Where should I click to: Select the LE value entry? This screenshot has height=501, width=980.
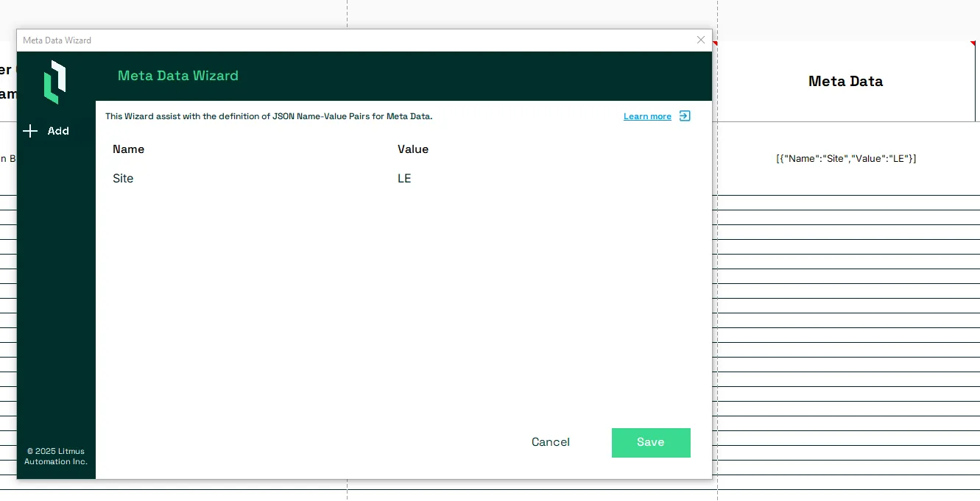click(x=404, y=179)
